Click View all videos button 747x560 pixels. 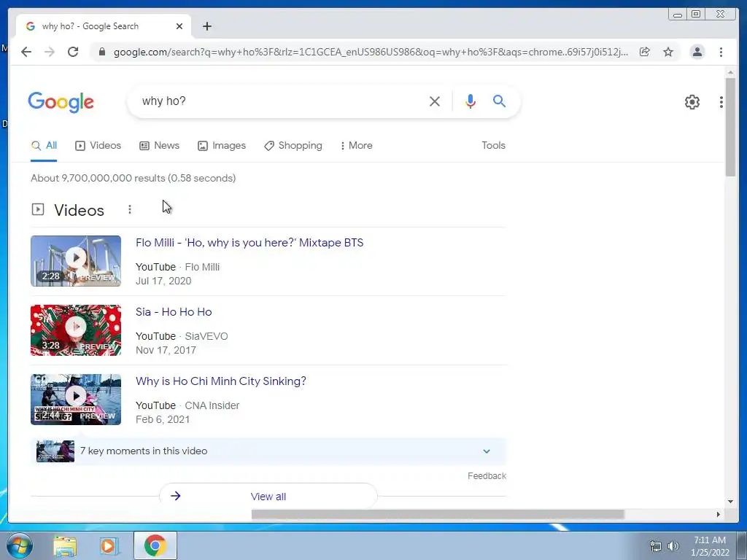[x=268, y=496]
